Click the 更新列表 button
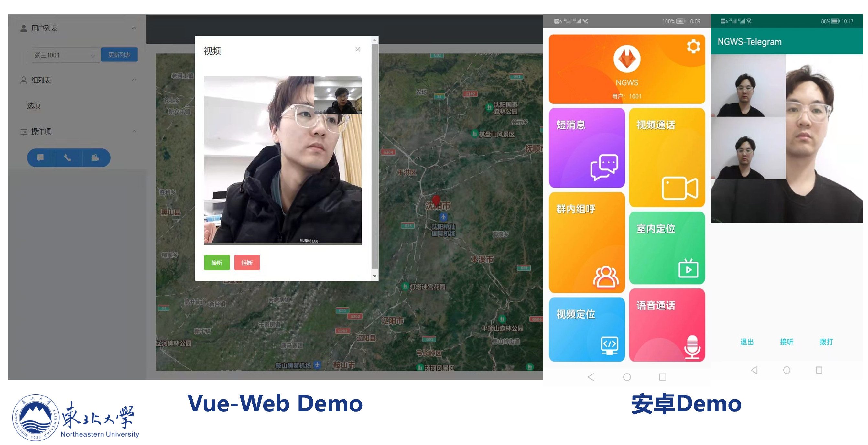This screenshot has width=868, height=445. pos(119,55)
